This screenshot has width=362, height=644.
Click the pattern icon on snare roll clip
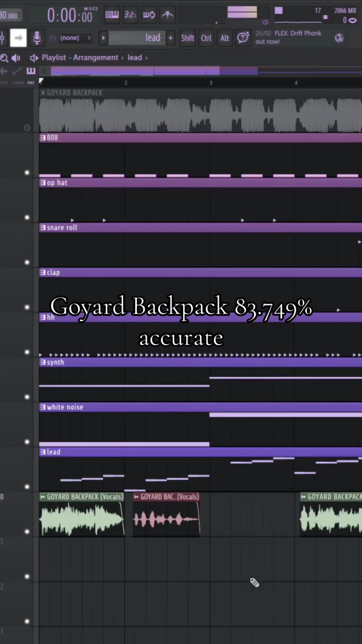pos(43,227)
